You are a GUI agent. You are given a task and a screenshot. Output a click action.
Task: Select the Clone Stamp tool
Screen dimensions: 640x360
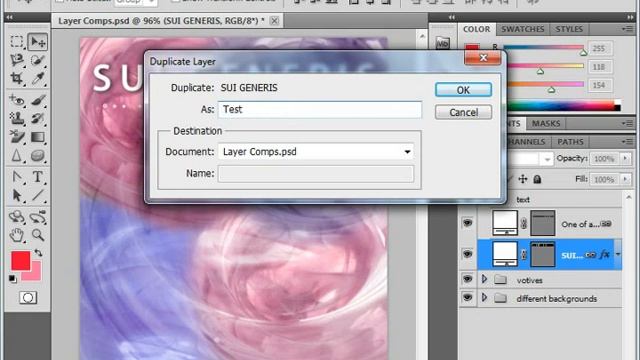pyautogui.click(x=17, y=118)
